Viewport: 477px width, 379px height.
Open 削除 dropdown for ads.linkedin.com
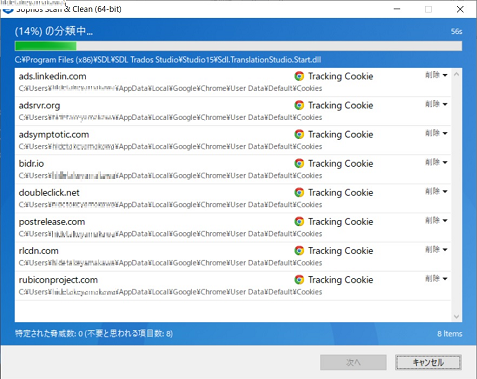point(436,75)
